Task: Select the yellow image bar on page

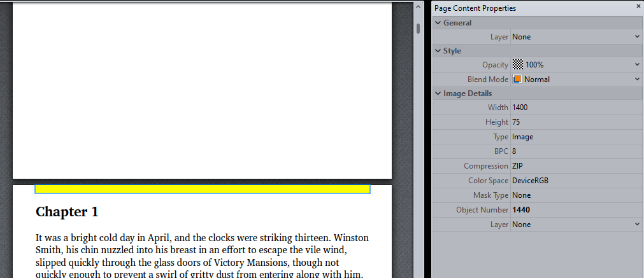Action: [203, 189]
